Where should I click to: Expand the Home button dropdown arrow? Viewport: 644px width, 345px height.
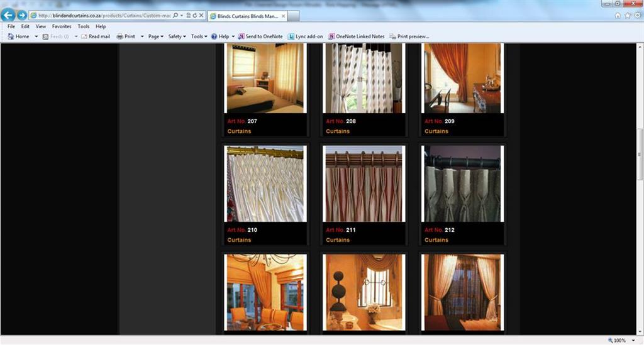coord(36,36)
